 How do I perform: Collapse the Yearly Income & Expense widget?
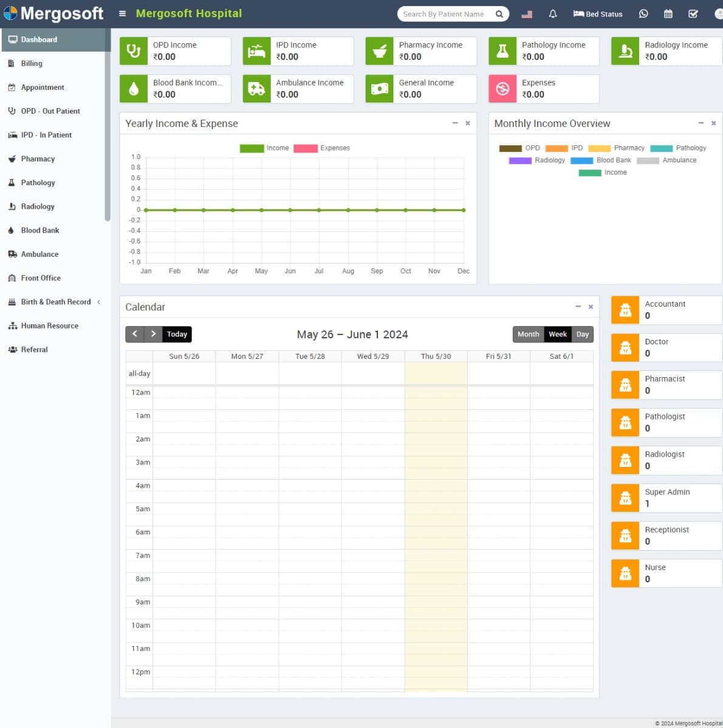(x=455, y=123)
